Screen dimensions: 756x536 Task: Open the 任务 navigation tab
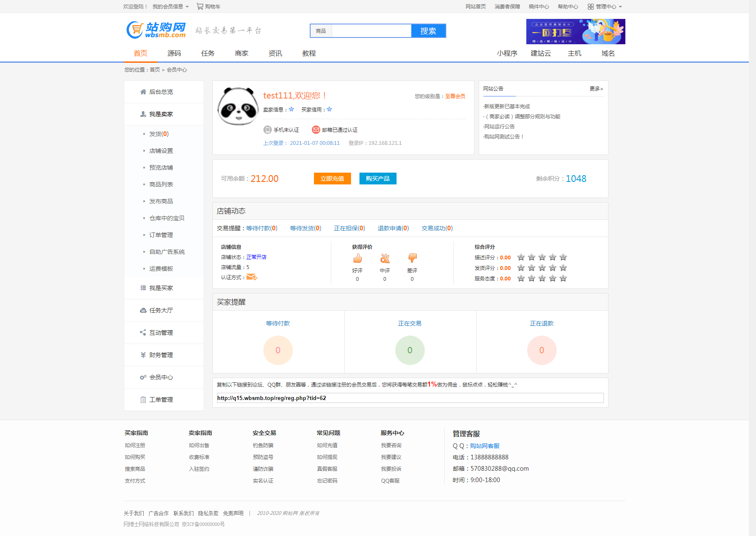(x=208, y=53)
